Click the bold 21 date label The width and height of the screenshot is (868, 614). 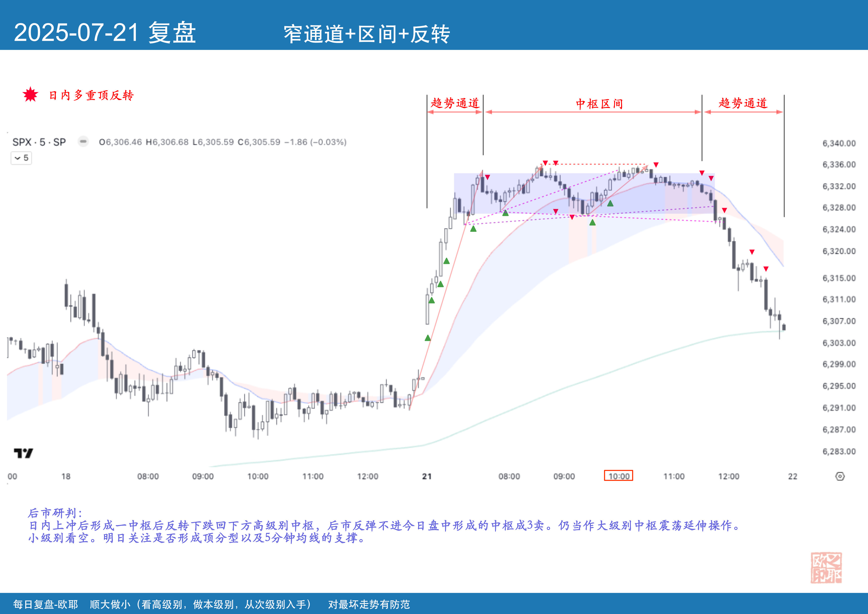pyautogui.click(x=427, y=476)
